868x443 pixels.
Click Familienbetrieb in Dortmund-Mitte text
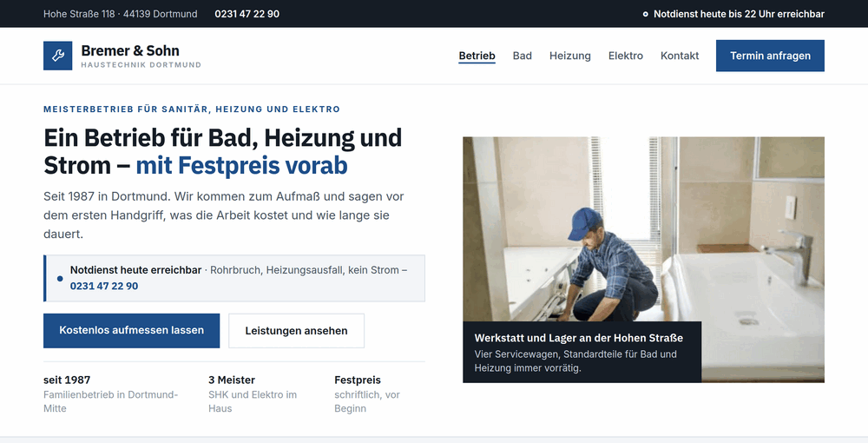(x=111, y=401)
